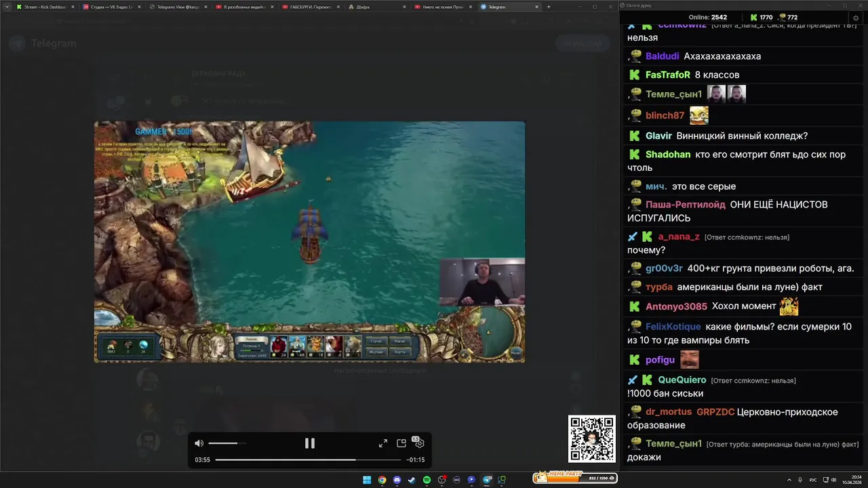Click pofigu username in chat
The width and height of the screenshot is (868, 488).
660,360
